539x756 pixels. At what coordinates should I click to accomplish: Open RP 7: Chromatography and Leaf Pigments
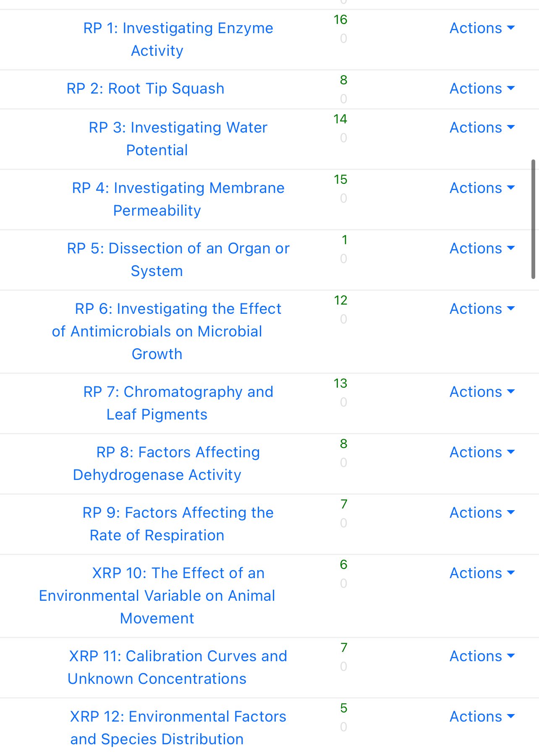click(178, 403)
